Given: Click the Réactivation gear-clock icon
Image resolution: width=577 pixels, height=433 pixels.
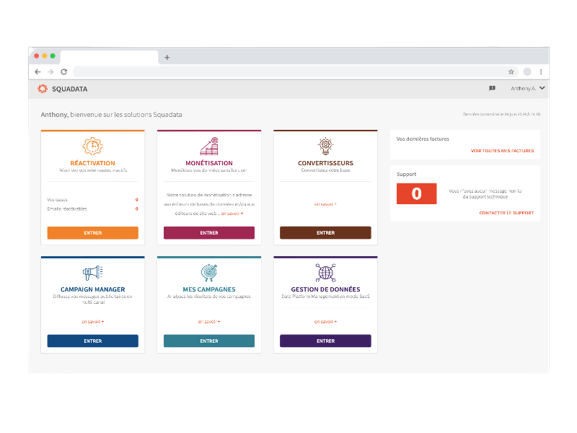Looking at the screenshot, I should (92, 146).
